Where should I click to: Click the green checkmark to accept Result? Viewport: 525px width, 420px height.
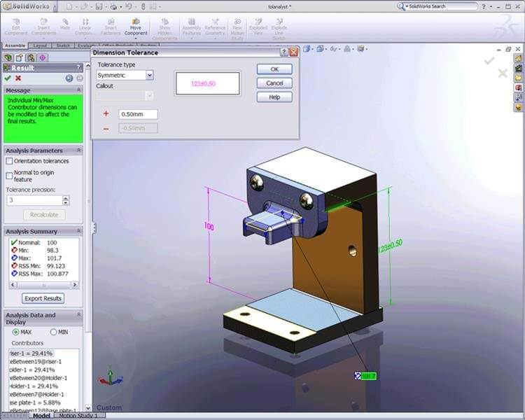point(8,78)
